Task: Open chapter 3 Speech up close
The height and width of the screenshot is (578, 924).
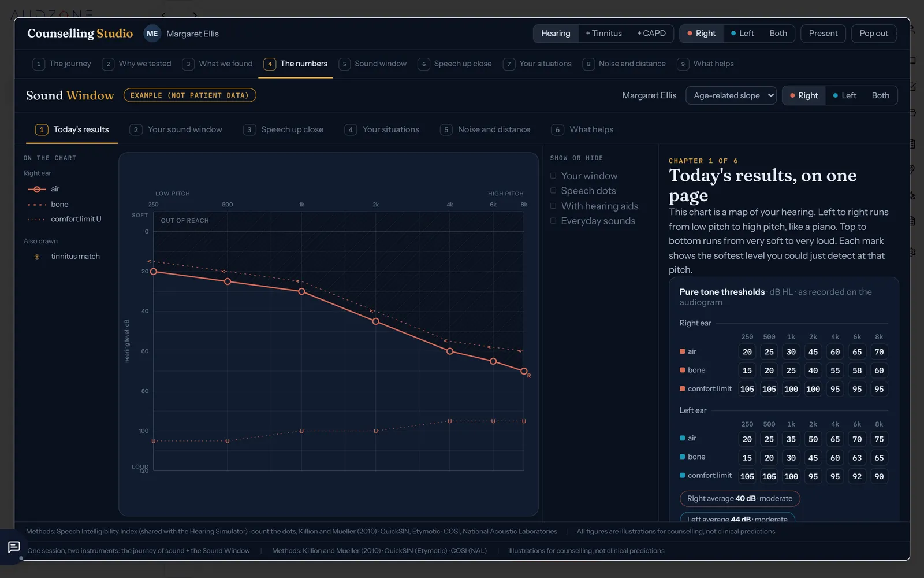Action: [284, 129]
